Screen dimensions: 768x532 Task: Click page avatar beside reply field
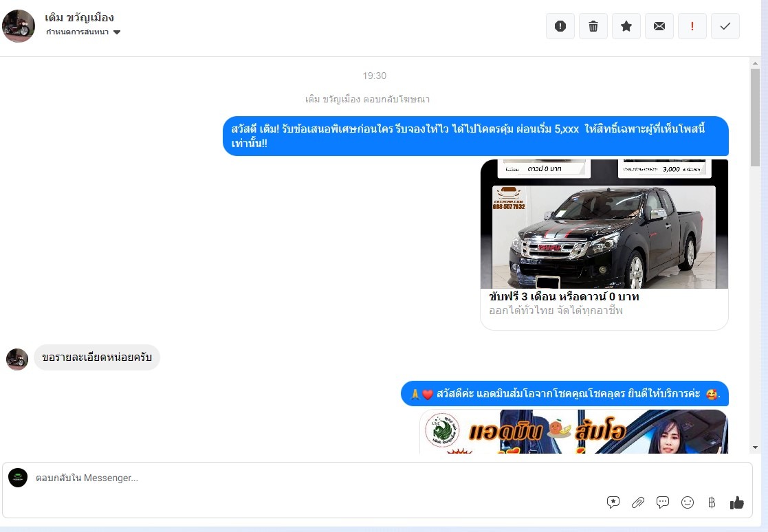pos(18,478)
